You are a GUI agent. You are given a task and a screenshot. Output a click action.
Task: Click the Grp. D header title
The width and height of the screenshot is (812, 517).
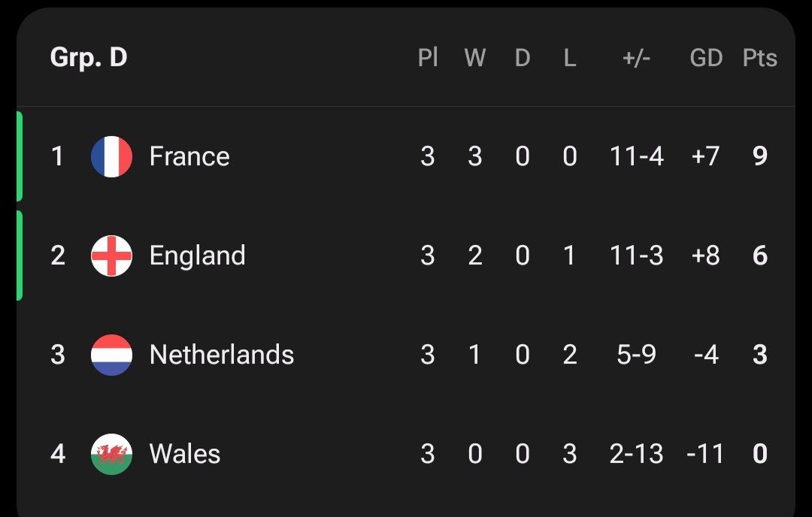[89, 58]
